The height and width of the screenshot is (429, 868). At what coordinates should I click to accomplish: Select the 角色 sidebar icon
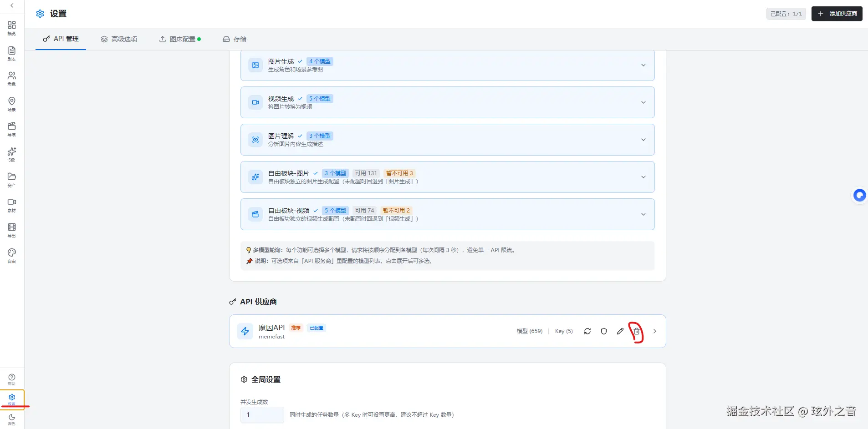coord(11,78)
